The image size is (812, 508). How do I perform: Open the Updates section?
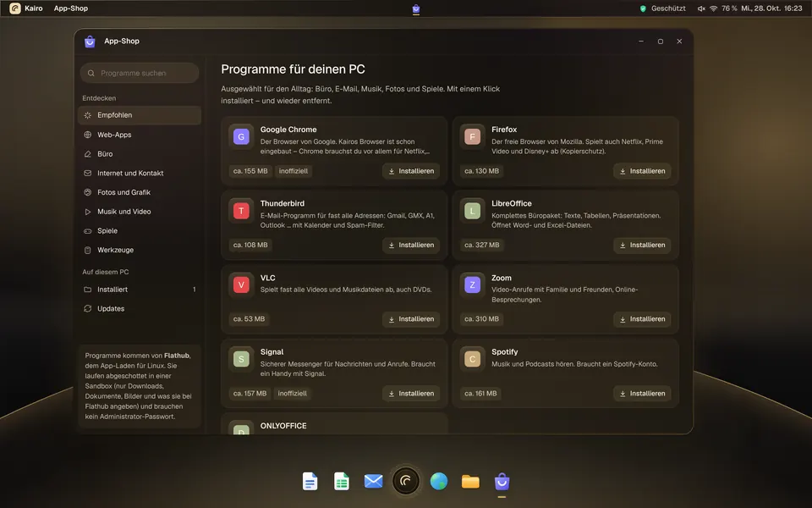coord(140,308)
